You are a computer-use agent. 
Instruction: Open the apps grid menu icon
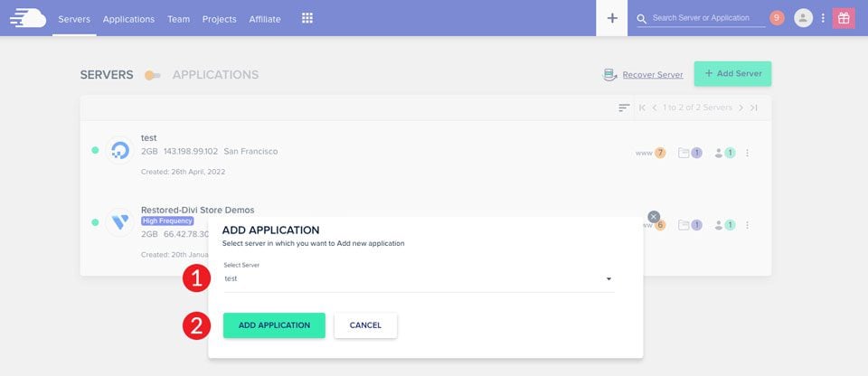(307, 18)
